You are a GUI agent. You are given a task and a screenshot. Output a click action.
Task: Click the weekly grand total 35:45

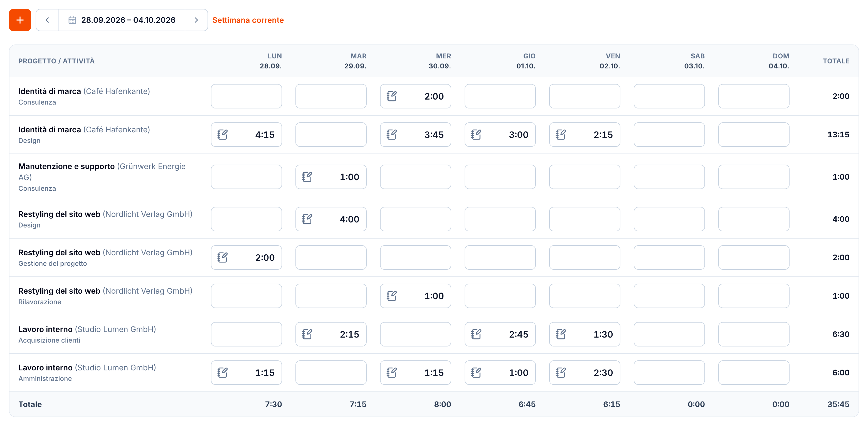click(838, 404)
